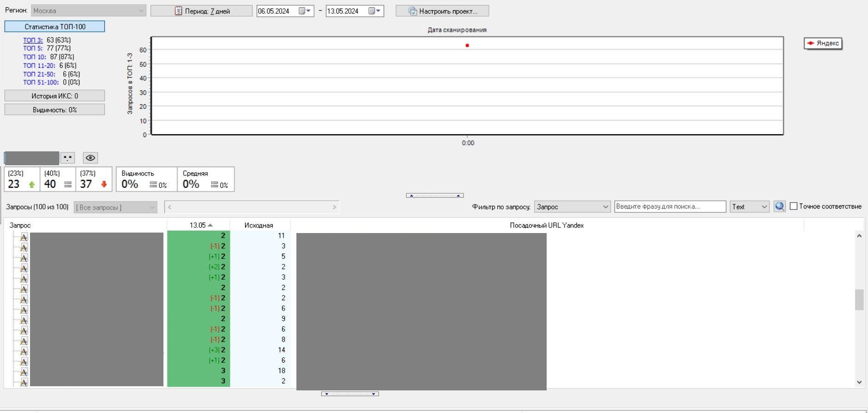Click the green up arrow beside 23
The image size is (868, 413).
click(x=32, y=185)
